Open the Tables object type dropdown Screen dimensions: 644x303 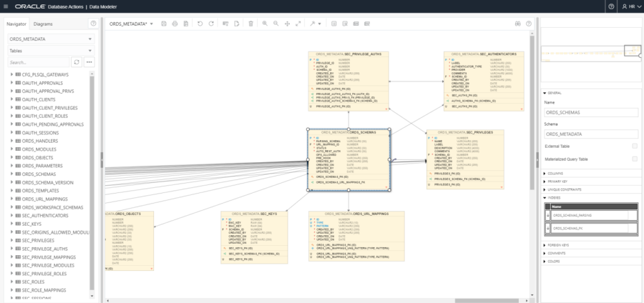[x=52, y=51]
